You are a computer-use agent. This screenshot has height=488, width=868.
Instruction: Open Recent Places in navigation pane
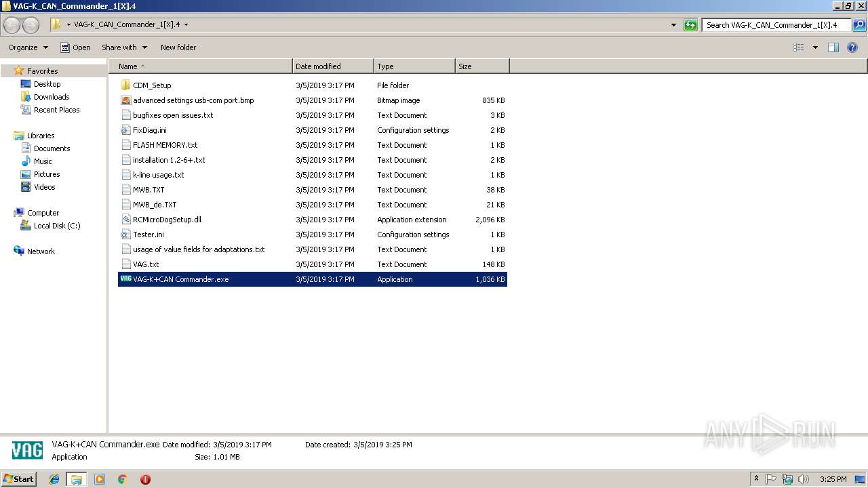click(50, 110)
